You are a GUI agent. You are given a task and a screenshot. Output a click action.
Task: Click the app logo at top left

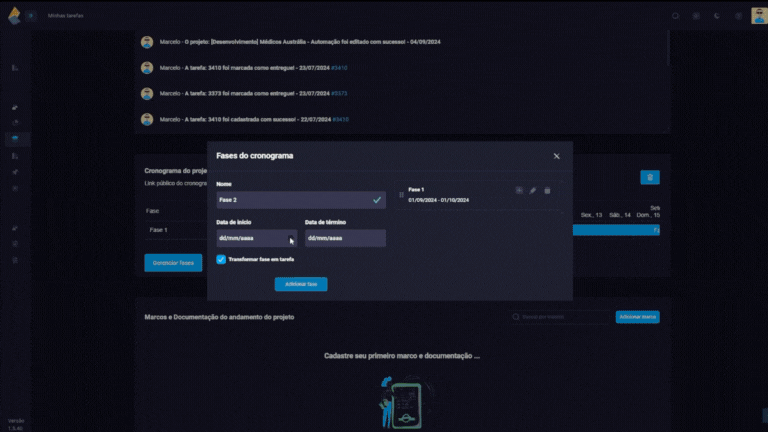[14, 15]
